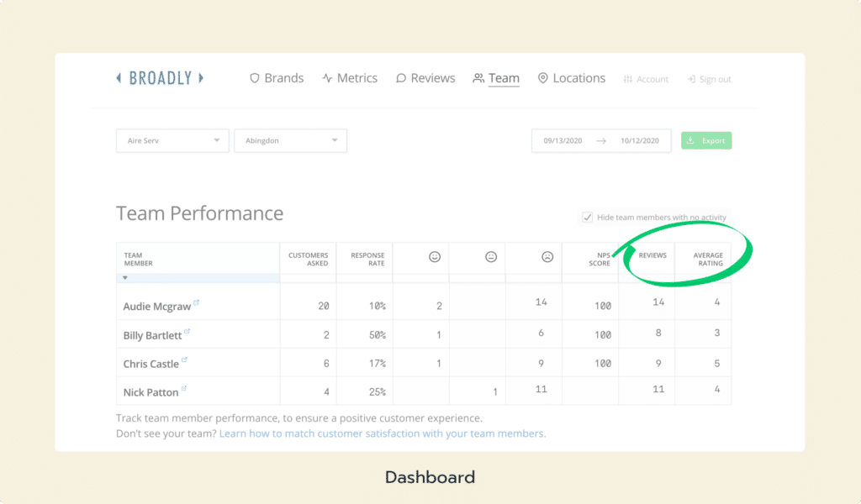
Task: Click Audie Mcgraw's 10% response rate
Action: (x=378, y=306)
